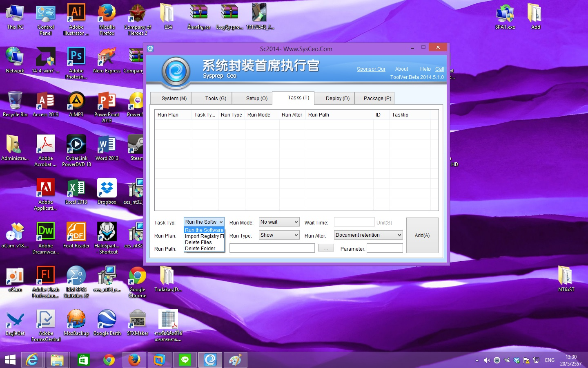Open the NT6xST folder on desktop
Image resolution: width=588 pixels, height=368 pixels.
(566, 279)
